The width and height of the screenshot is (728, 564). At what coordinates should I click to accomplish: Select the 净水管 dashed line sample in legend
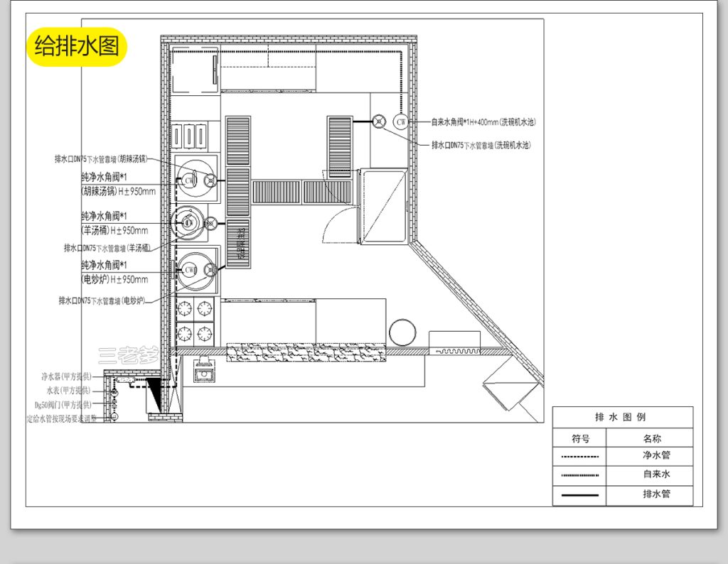pyautogui.click(x=579, y=457)
